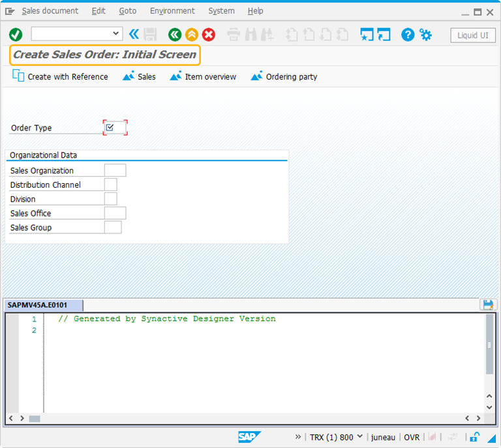The width and height of the screenshot is (501, 448).
Task: Select the SAPMV45A.E0101 script tab
Action: (43, 305)
